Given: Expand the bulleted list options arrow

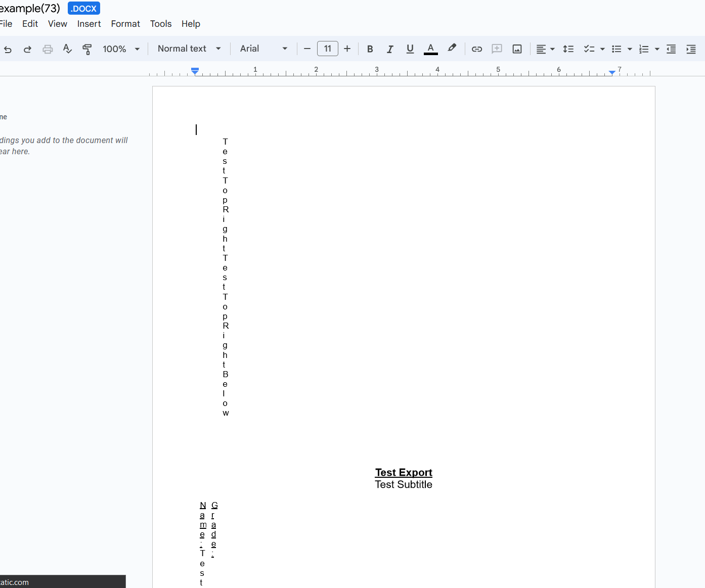Looking at the screenshot, I should [630, 49].
